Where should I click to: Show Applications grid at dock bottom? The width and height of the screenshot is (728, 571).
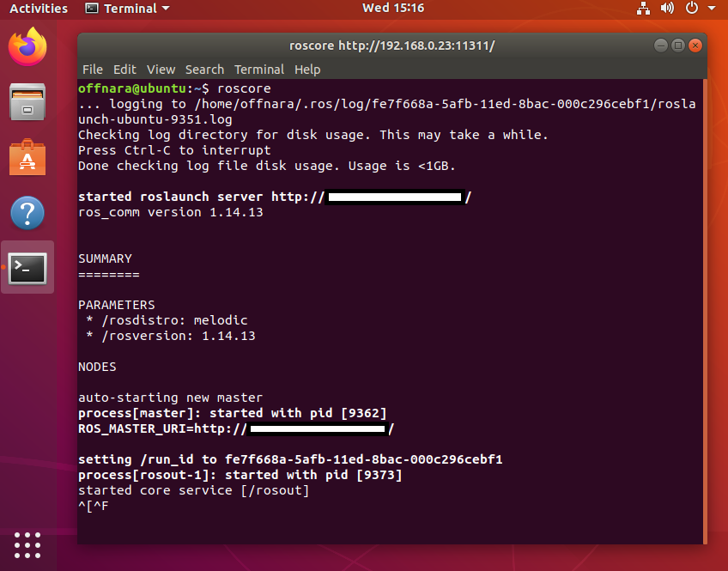(x=27, y=544)
